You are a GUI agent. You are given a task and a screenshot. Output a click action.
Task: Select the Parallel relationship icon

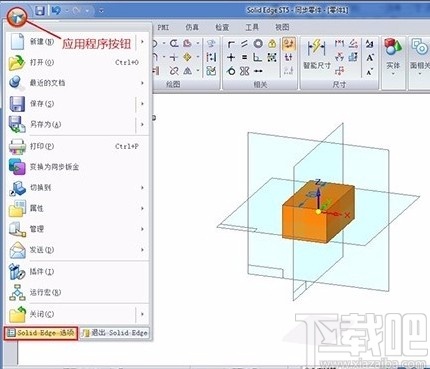244,44
